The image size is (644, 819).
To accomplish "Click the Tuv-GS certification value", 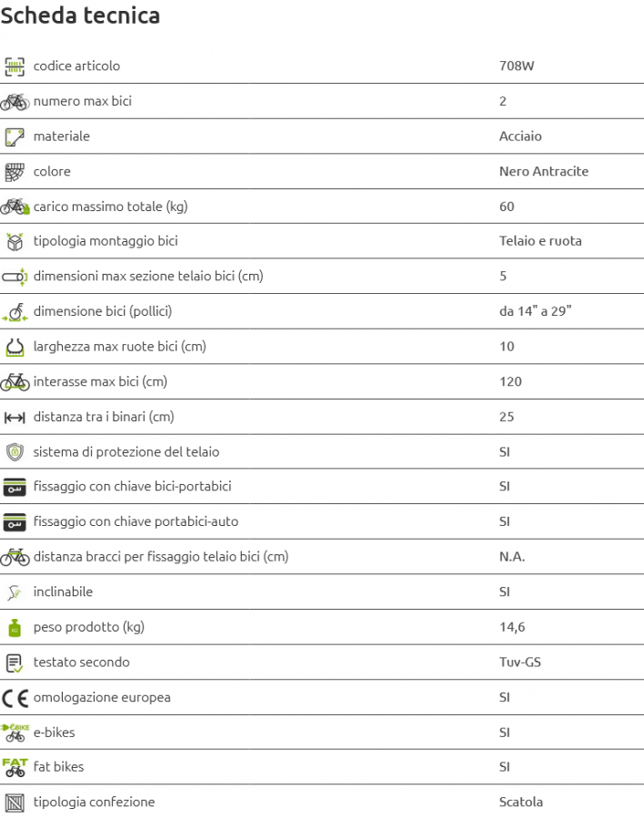I will (x=519, y=662).
